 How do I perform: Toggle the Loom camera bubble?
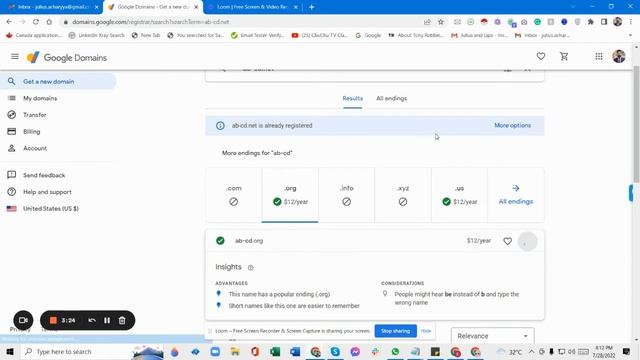click(x=23, y=320)
